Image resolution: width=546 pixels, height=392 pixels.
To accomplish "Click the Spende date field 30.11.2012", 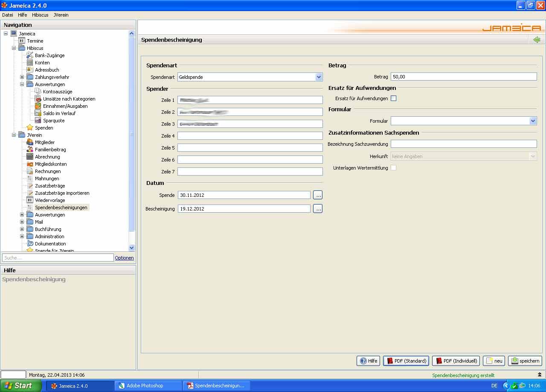I will coord(244,195).
